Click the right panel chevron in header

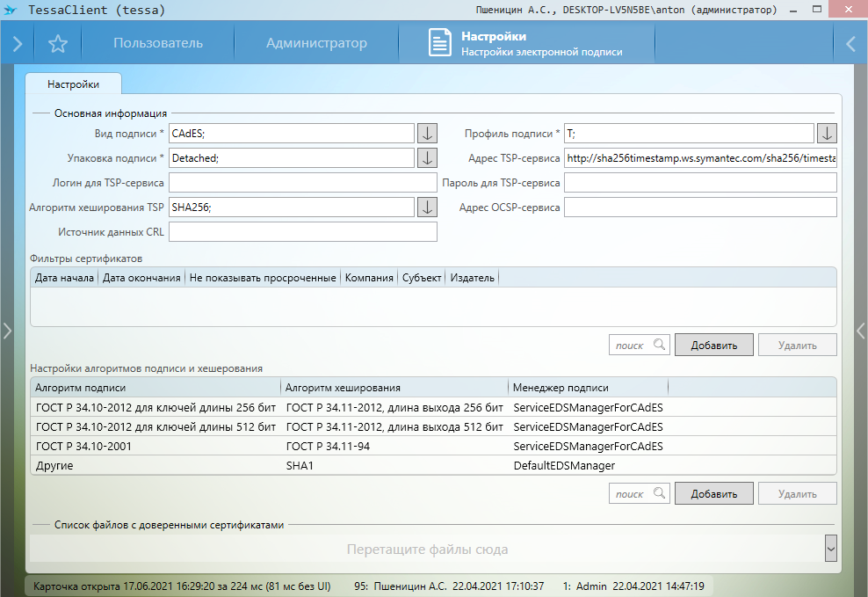850,44
